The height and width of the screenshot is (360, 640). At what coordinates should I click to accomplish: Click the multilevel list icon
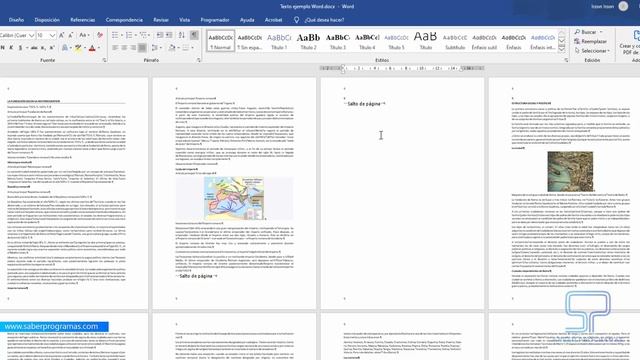[x=143, y=35]
